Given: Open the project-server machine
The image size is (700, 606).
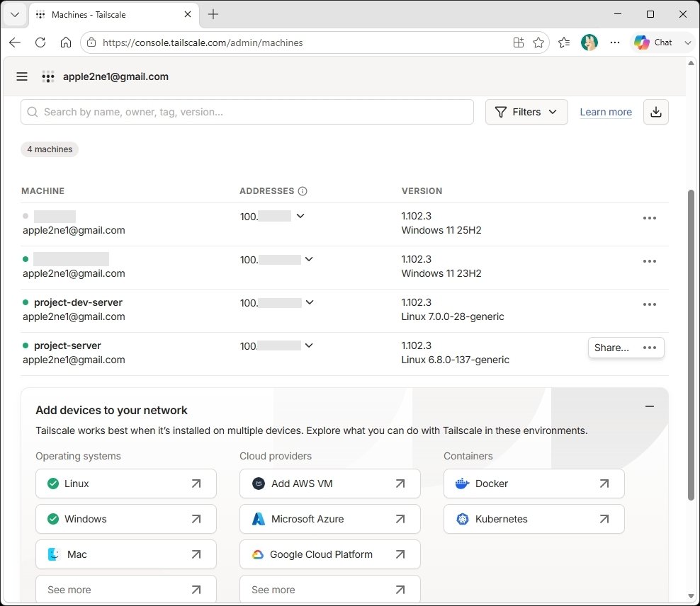Looking at the screenshot, I should [x=67, y=345].
